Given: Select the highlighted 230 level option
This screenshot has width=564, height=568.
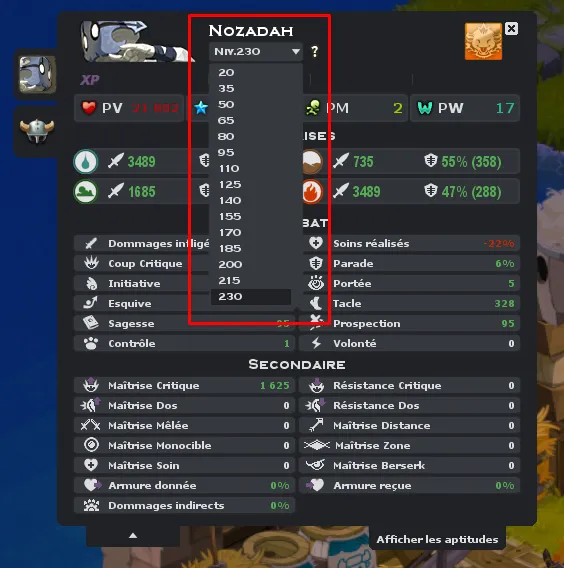Looking at the screenshot, I should pos(251,297).
